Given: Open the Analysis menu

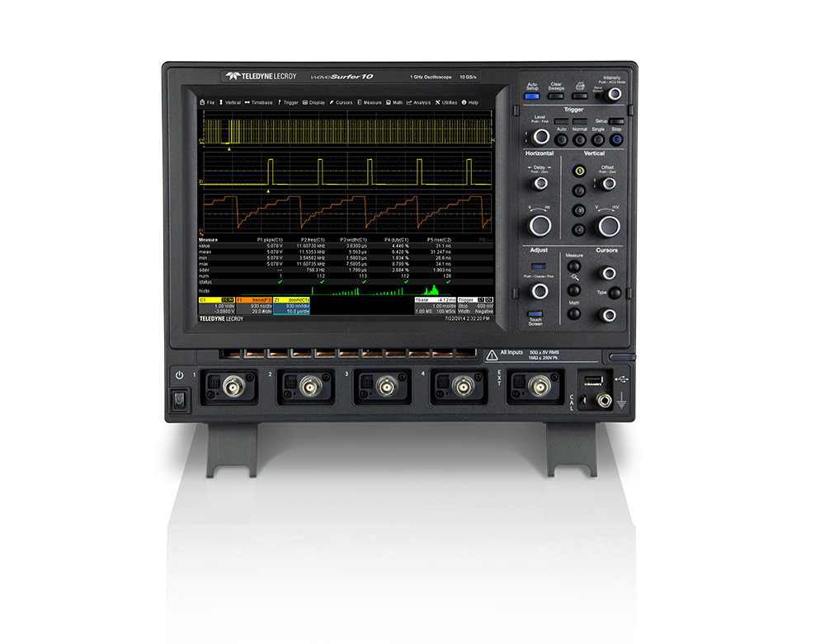Looking at the screenshot, I should click(419, 102).
